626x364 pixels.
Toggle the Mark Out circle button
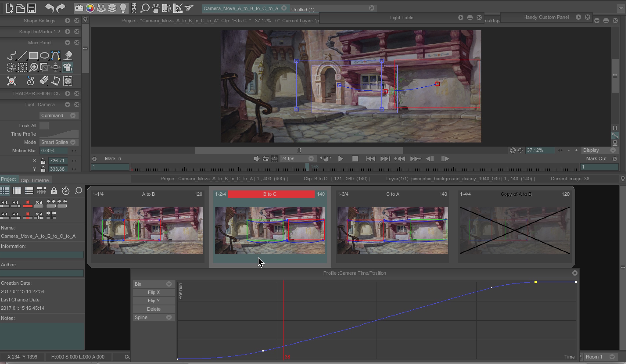615,159
